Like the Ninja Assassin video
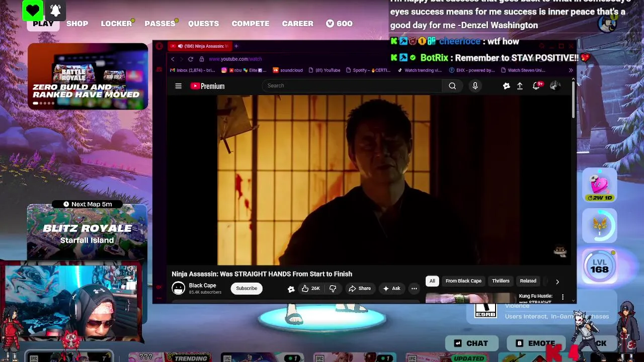 310,289
